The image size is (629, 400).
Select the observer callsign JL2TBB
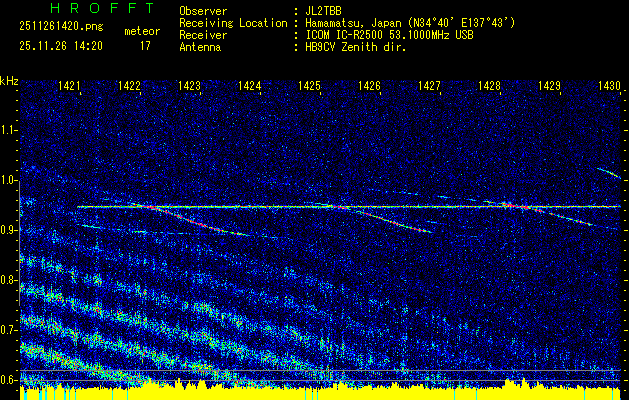point(324,11)
